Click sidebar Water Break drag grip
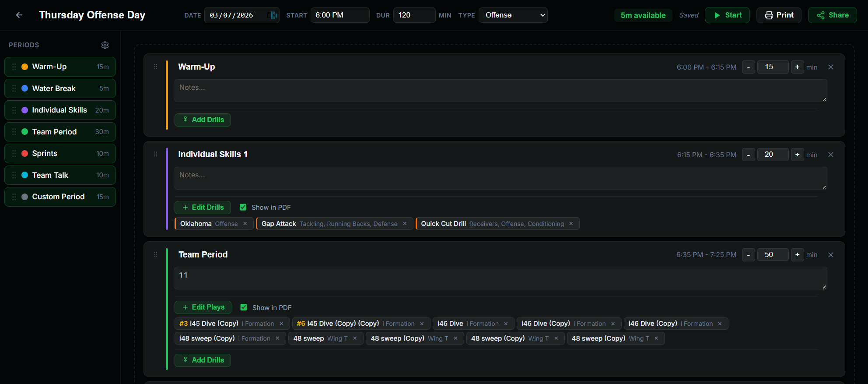Viewport: 868px width, 384px height. coord(14,88)
